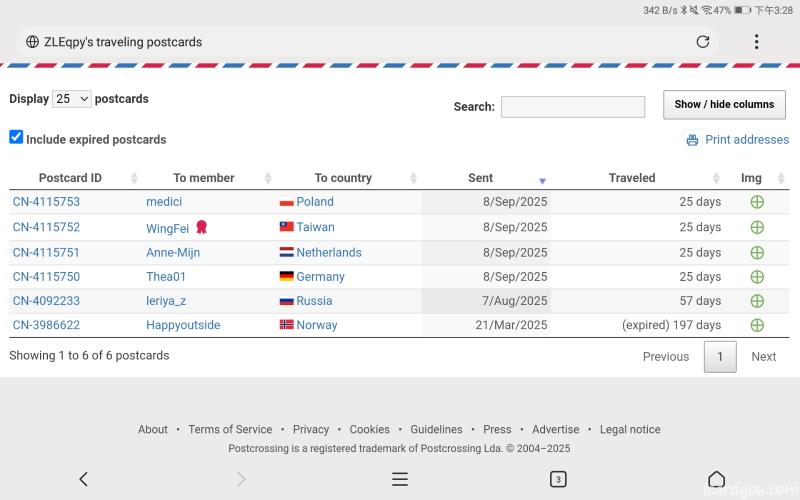Open the bottom hamburger menu

pyautogui.click(x=400, y=479)
